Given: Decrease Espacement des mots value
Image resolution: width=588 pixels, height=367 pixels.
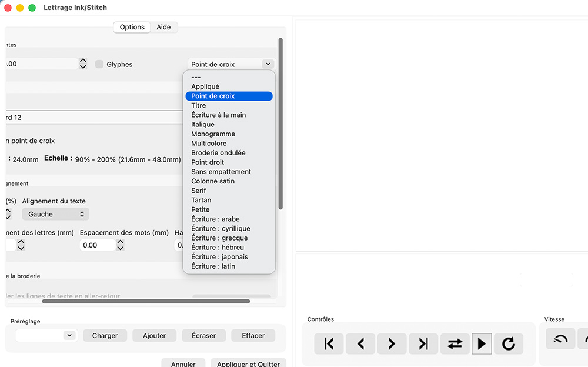Looking at the screenshot, I should tap(121, 248).
